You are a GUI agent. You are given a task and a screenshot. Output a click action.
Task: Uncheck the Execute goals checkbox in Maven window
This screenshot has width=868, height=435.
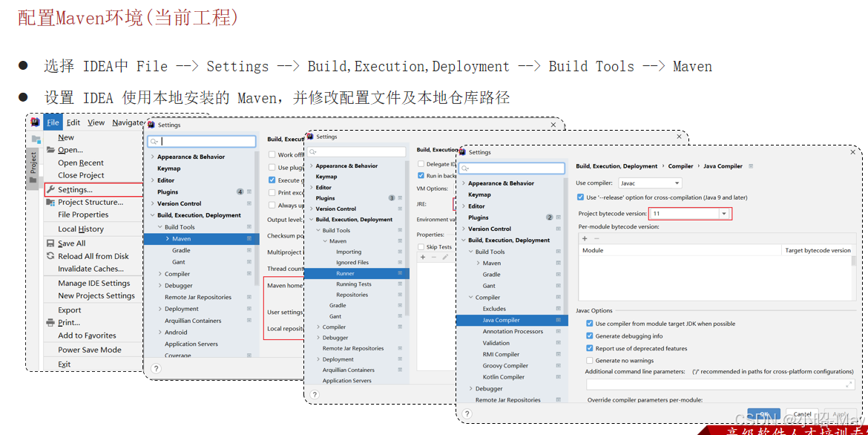[x=272, y=180]
